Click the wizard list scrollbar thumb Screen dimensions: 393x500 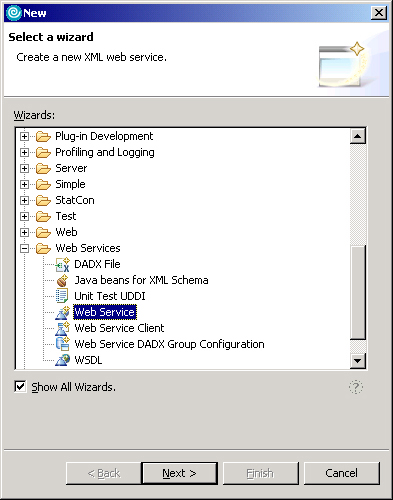358,292
